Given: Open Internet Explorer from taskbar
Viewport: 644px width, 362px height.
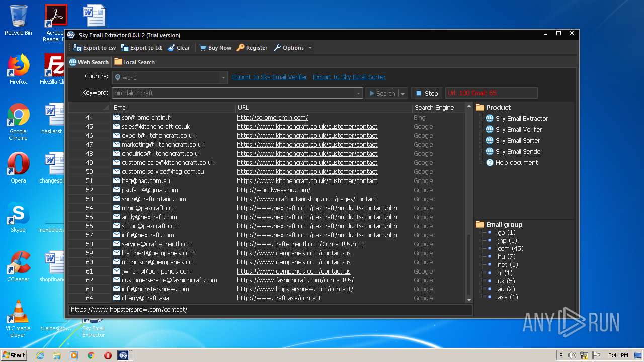Looking at the screenshot, I should tap(40, 355).
